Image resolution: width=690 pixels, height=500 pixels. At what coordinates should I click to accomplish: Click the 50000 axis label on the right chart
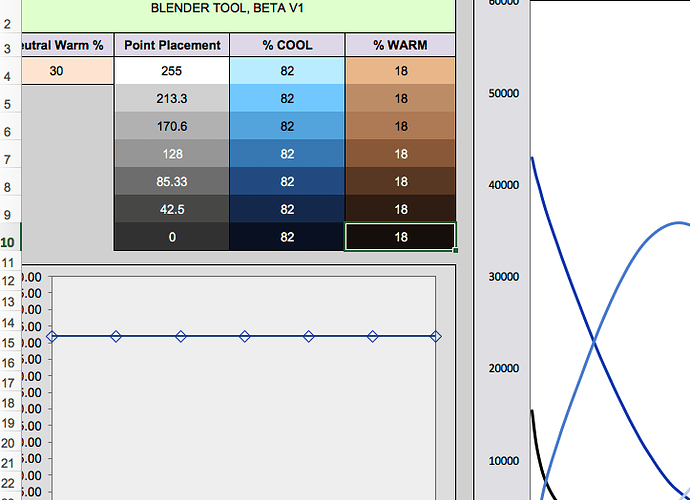[501, 93]
